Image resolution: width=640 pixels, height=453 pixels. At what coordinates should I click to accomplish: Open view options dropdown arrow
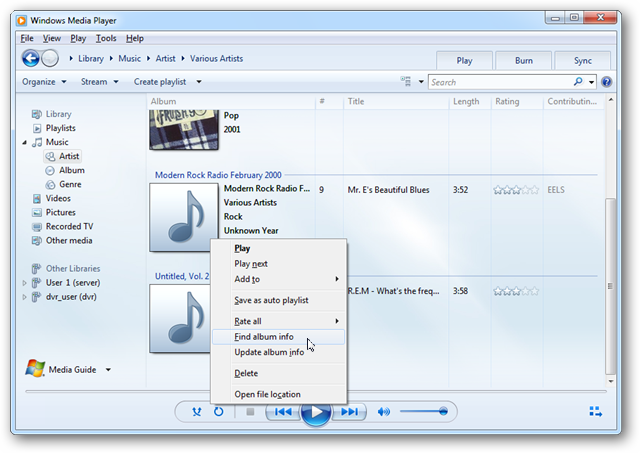(421, 82)
